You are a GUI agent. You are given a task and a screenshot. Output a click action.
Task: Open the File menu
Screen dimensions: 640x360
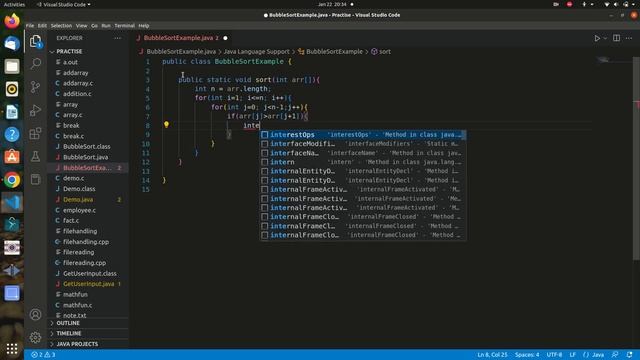point(30,25)
